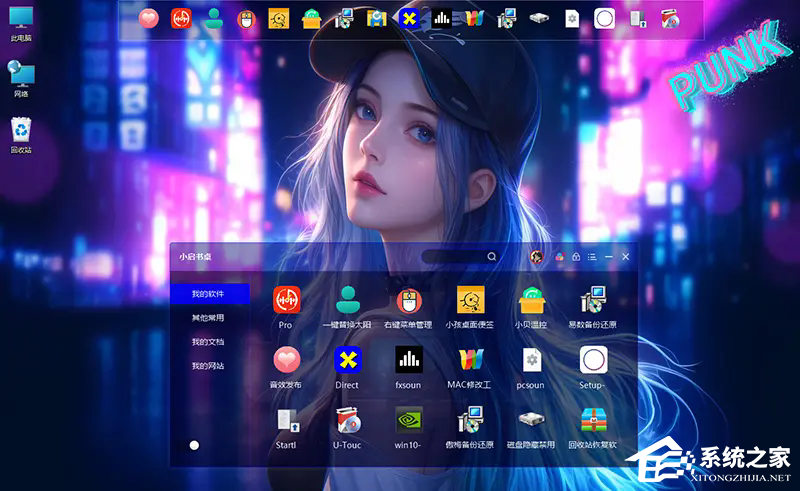800x491 pixels.
Task: Open 音效发布 pink heart icon in panel
Action: (x=286, y=360)
